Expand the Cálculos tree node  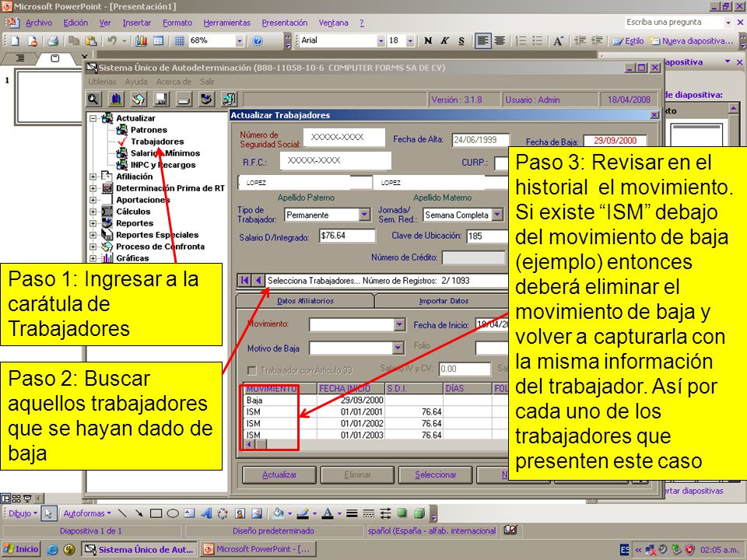point(93,212)
